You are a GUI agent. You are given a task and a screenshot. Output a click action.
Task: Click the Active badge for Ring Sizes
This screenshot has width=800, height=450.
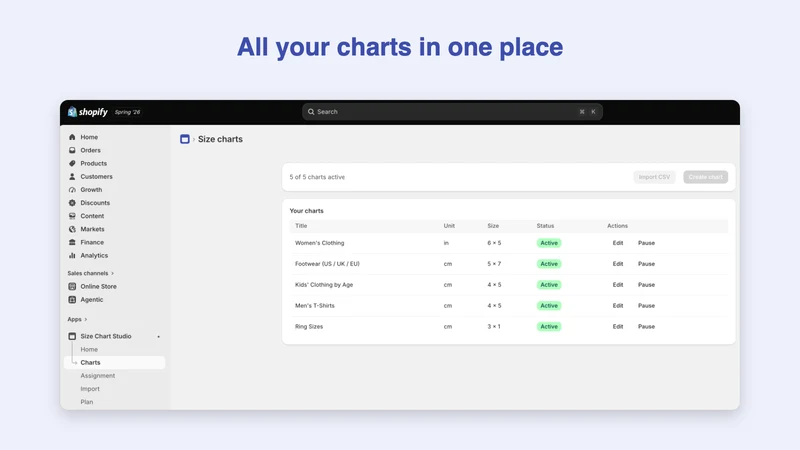(x=549, y=327)
